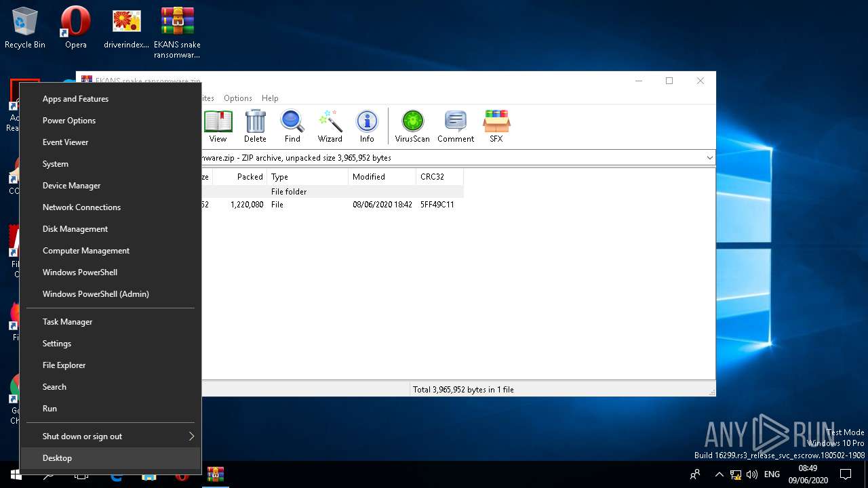Sort by the CRC32 column header
This screenshot has width=868, height=488.
tap(439, 177)
